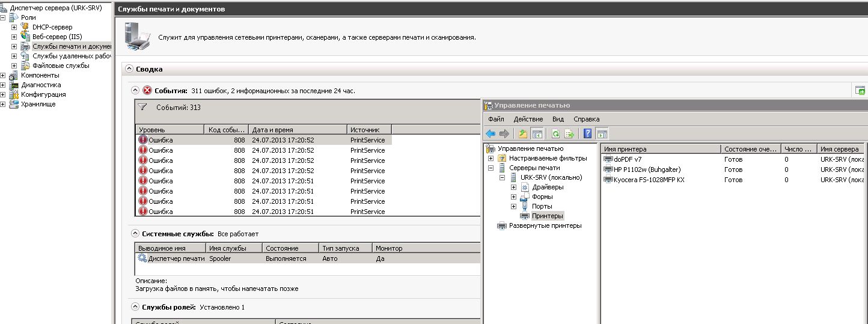Viewport: 868px width, 324px height.
Task: Click the Back arrow in Print Management toolbar
Action: [x=491, y=134]
